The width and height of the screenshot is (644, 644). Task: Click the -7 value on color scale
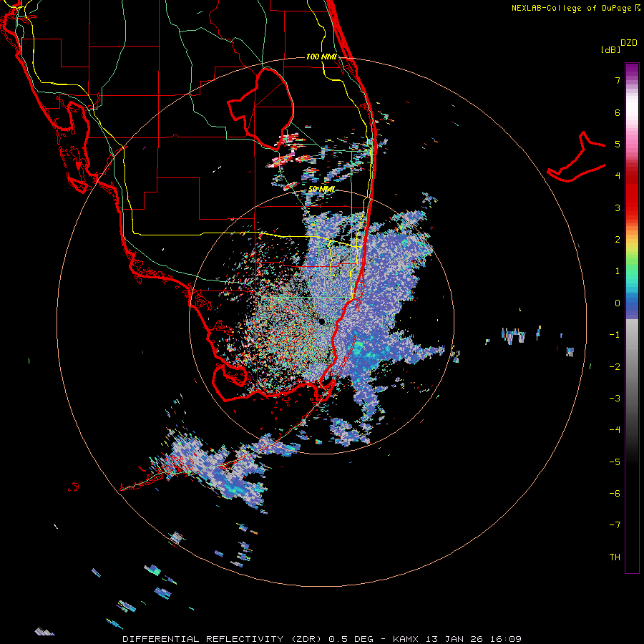pos(615,525)
